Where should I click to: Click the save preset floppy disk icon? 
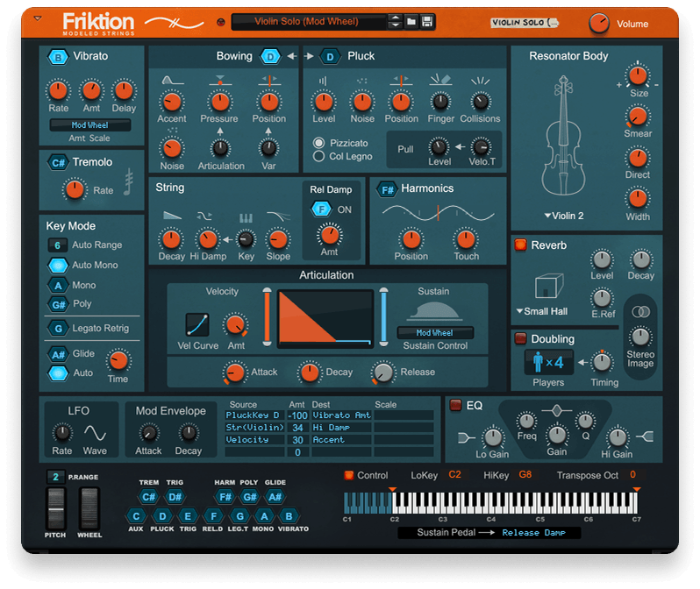[427, 21]
